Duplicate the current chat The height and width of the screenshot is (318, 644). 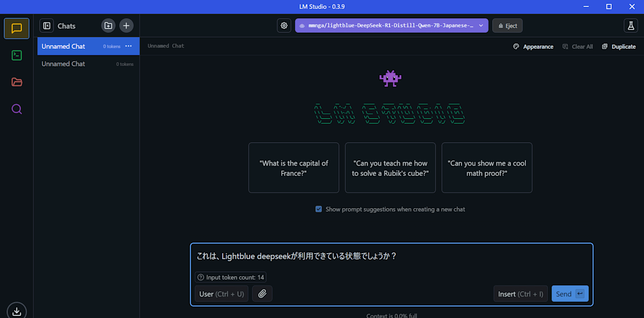tap(619, 47)
